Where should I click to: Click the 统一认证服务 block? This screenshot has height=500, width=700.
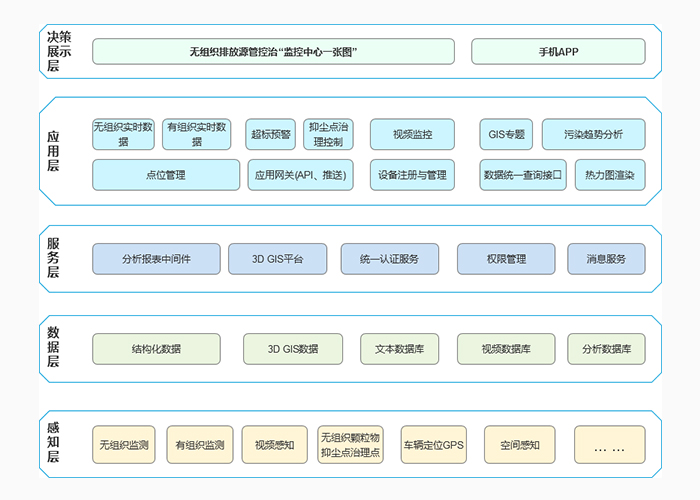(x=389, y=259)
